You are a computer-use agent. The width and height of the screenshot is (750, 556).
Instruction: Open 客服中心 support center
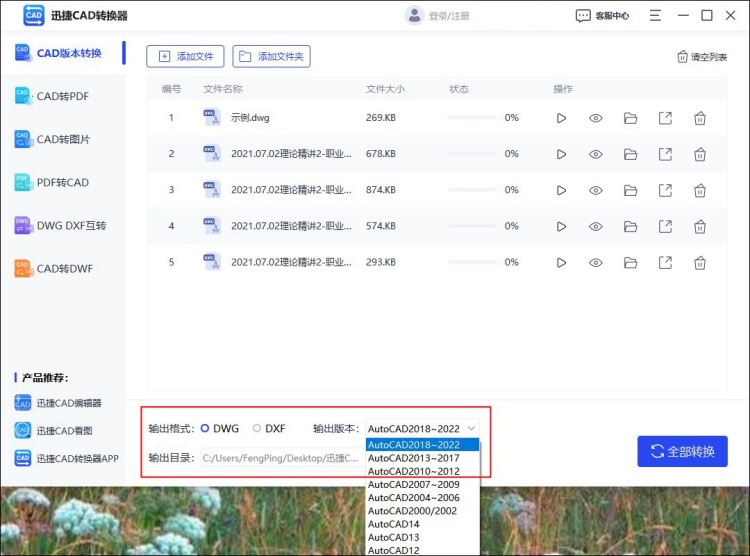coord(602,16)
